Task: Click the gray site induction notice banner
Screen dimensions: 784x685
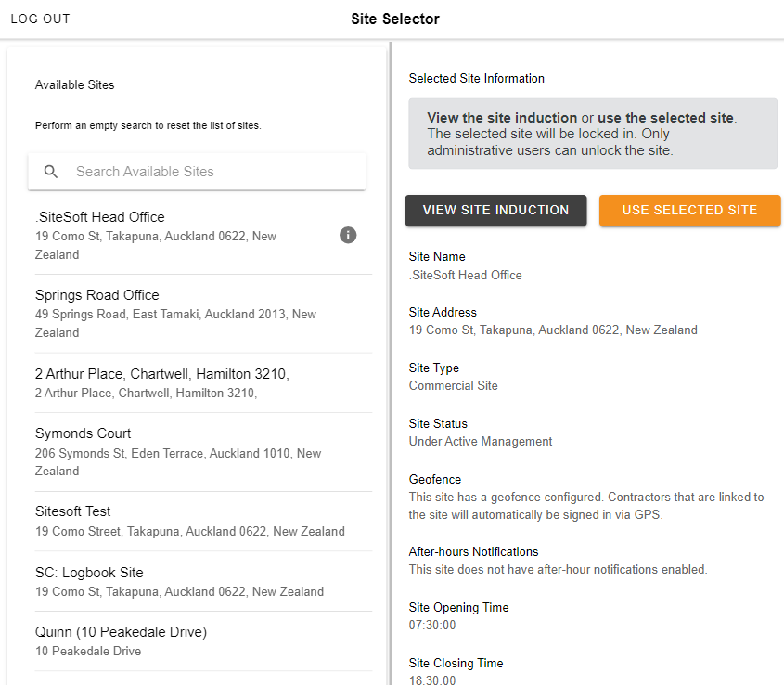Action: click(x=592, y=135)
